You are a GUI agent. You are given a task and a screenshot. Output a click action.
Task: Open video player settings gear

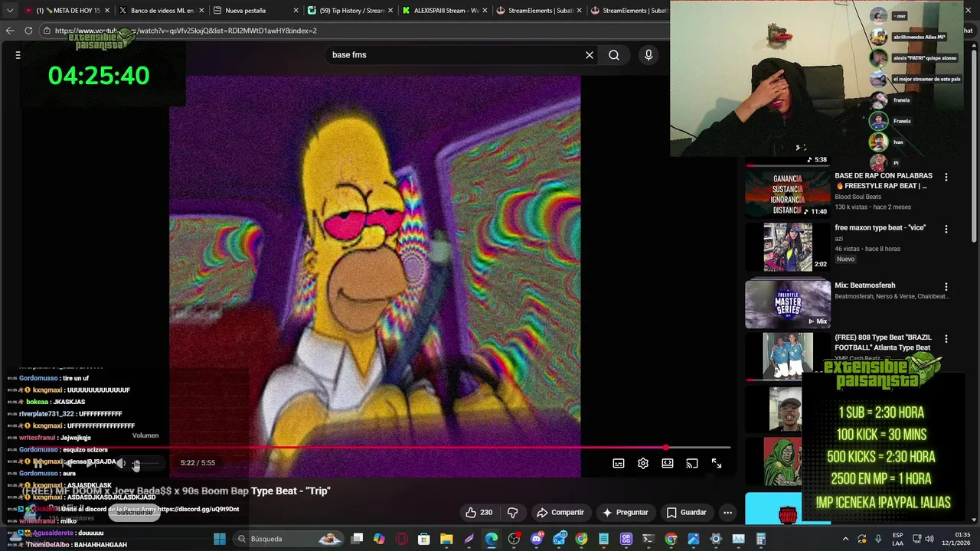pyautogui.click(x=643, y=463)
